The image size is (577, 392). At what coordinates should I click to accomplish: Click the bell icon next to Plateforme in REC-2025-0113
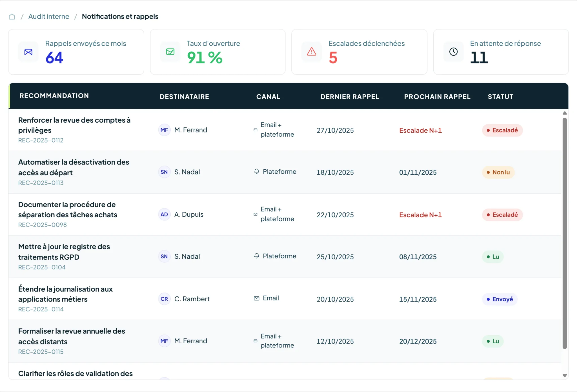coord(257,171)
